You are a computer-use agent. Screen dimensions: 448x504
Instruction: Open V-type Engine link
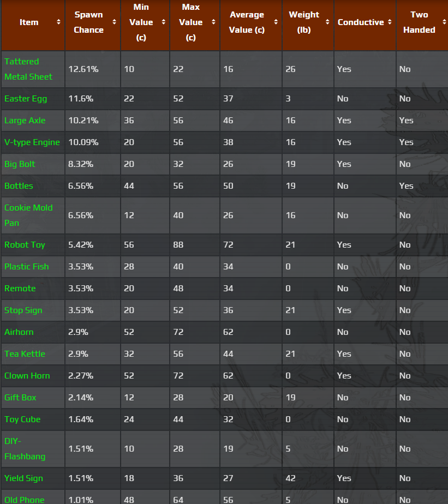tap(32, 142)
